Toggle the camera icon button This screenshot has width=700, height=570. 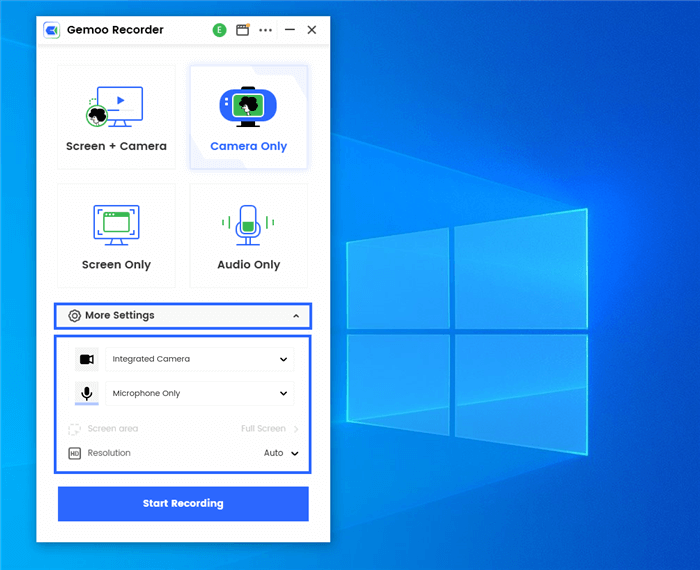(87, 359)
